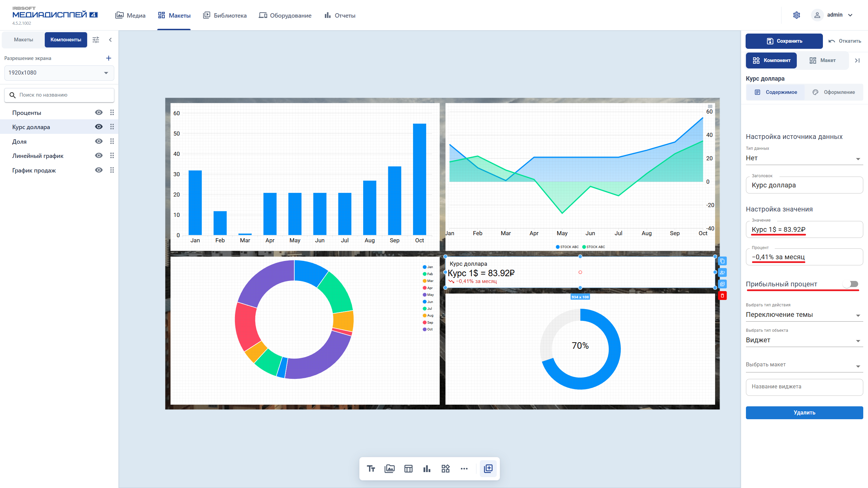868x488 pixels.
Task: Hide the Линейный график component
Action: coord(99,156)
